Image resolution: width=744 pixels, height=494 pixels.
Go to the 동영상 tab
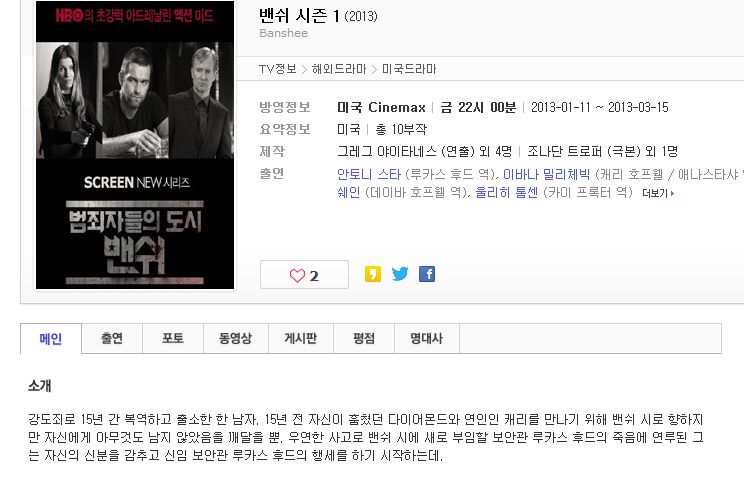[236, 338]
